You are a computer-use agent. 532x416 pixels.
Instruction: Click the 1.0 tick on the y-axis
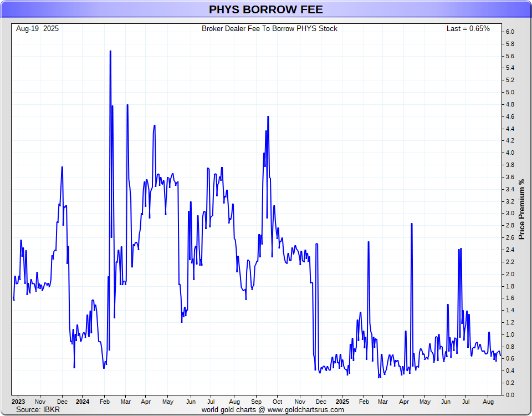click(x=510, y=334)
